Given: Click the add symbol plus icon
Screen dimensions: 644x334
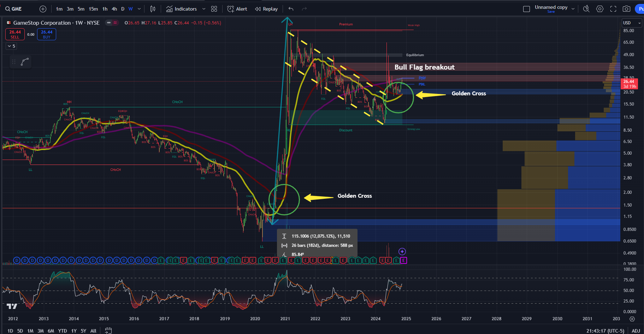Looking at the screenshot, I should coord(43,9).
